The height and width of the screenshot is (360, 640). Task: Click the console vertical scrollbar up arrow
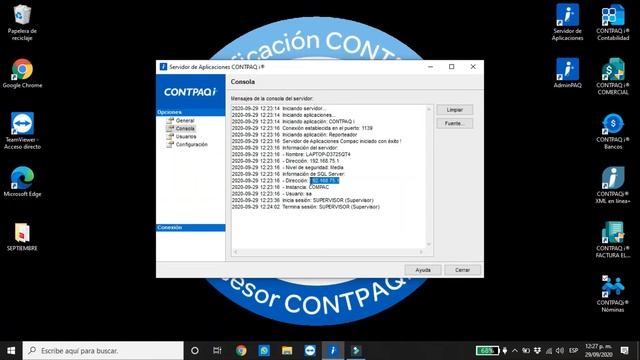point(429,109)
